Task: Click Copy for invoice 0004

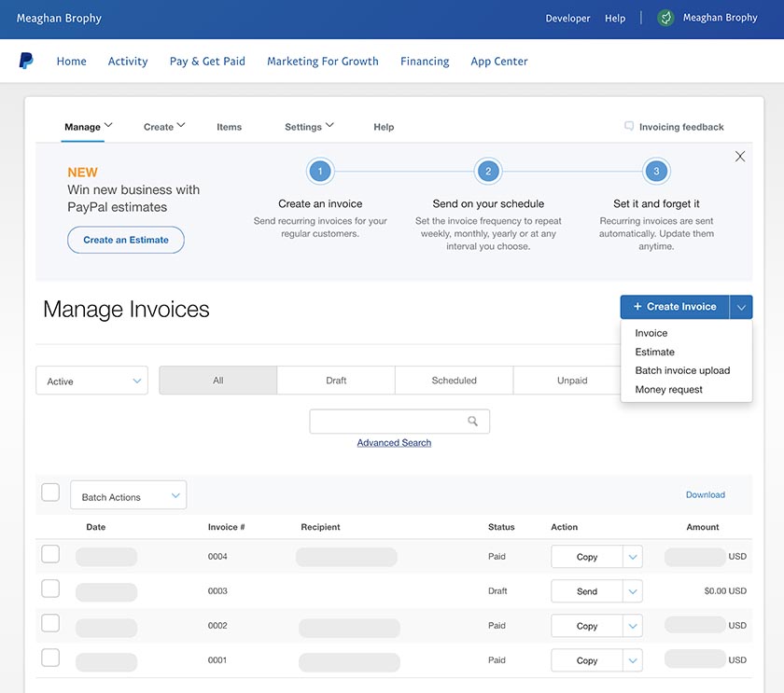Action: point(587,557)
